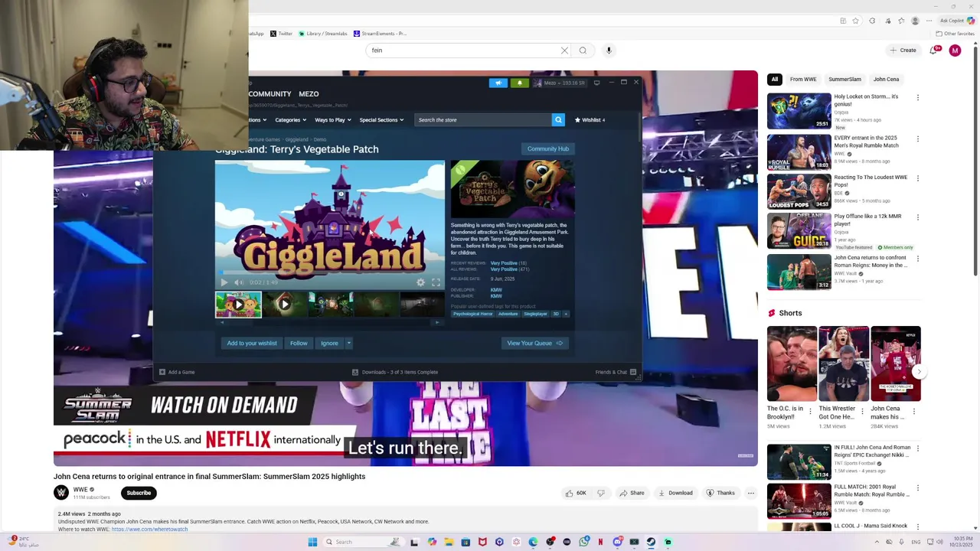Open options menu for Holy Locket video
This screenshot has width=980, height=551.
(x=917, y=98)
